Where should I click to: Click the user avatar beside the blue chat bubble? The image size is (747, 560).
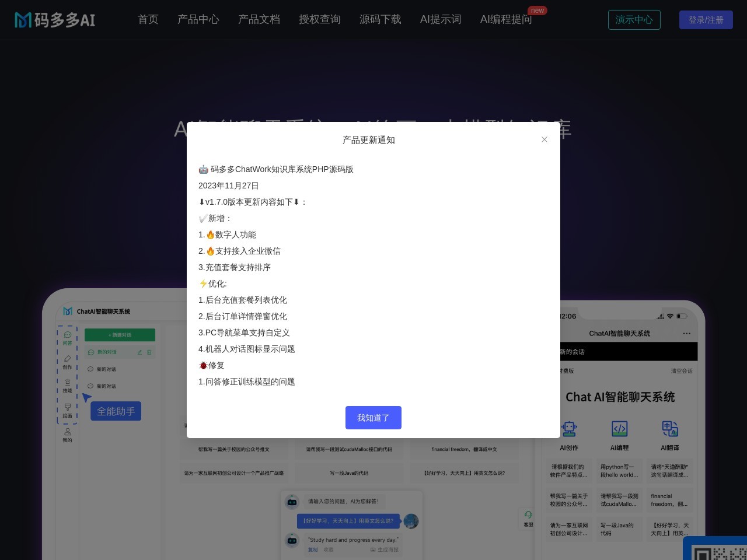tap(411, 521)
